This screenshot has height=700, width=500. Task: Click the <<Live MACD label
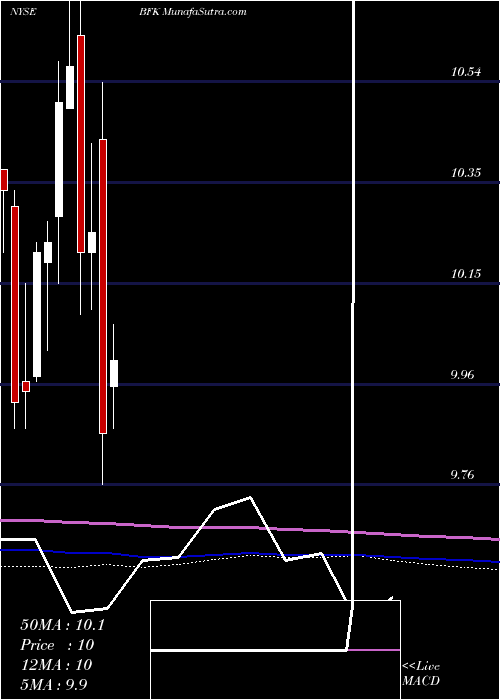click(x=421, y=674)
